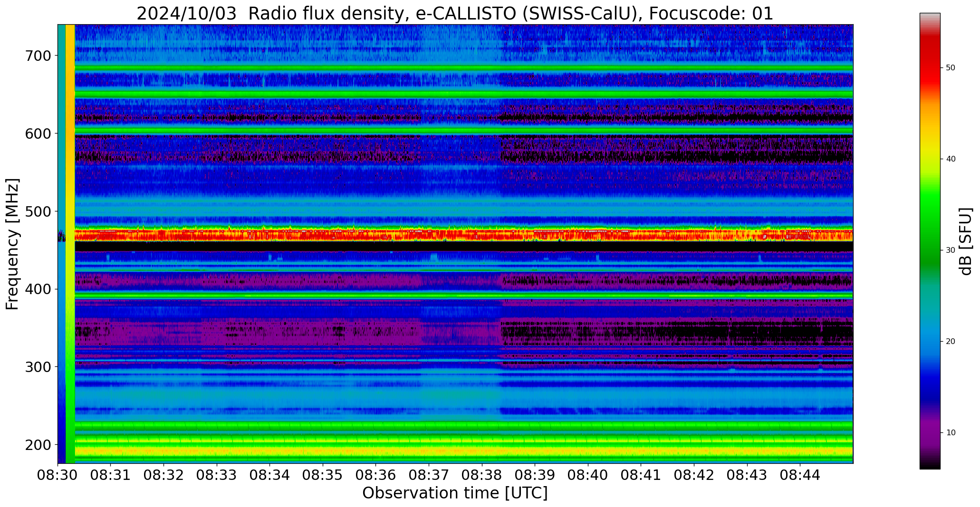Screen dimensions: 980x507
Task: Click the intense red band near 470 MHz
Action: point(464,234)
